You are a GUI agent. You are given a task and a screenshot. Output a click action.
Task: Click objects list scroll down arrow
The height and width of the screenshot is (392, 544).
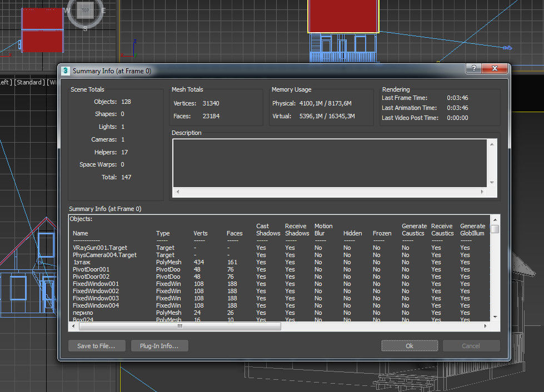495,317
